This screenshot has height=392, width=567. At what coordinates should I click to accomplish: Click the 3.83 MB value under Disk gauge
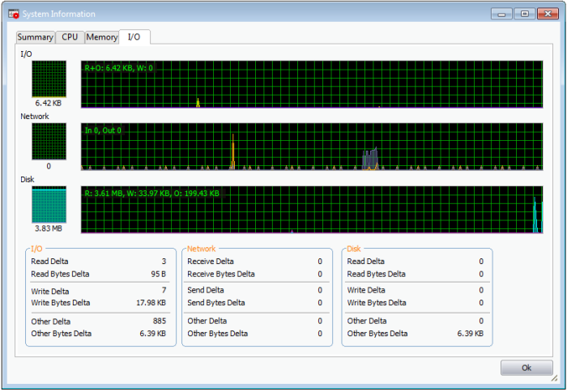tap(49, 228)
